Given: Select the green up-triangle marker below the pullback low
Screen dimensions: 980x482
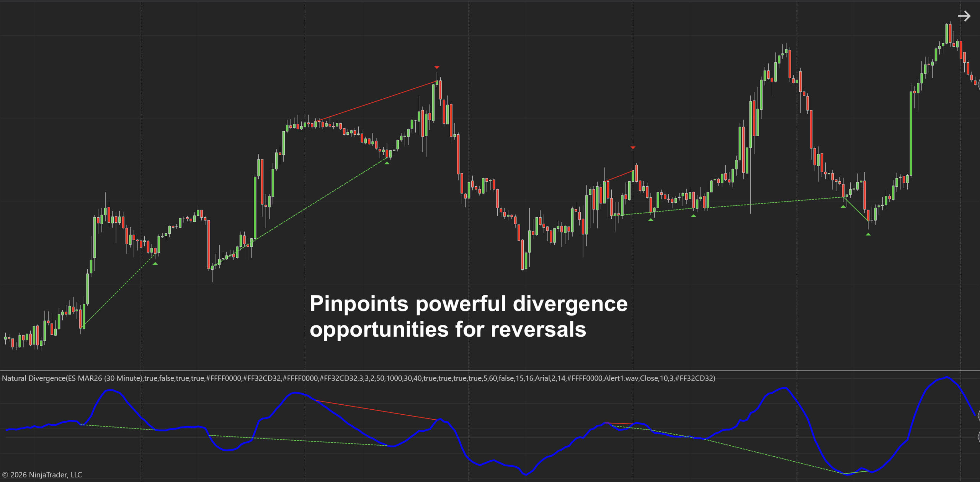Looking at the screenshot, I should (387, 163).
